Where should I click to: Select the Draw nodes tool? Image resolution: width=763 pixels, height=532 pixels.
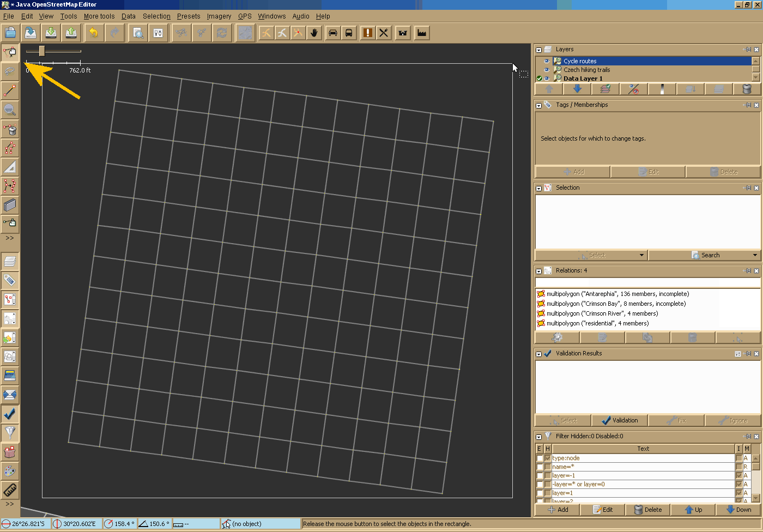(10, 90)
